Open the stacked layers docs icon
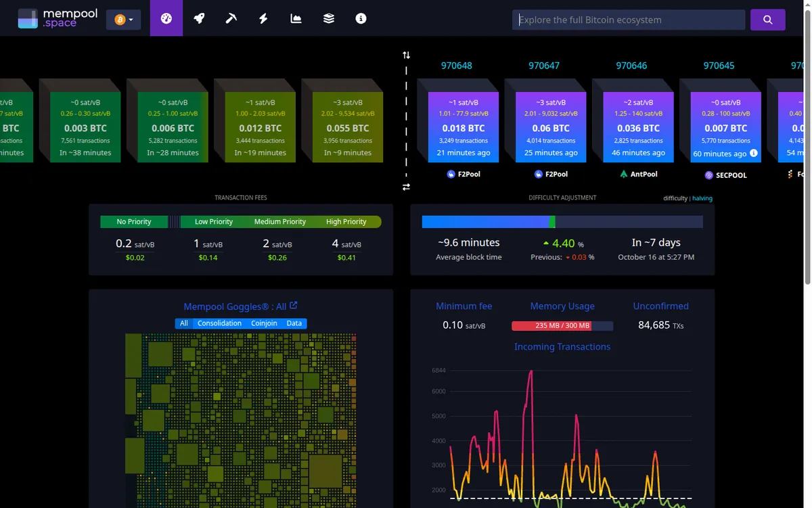812x508 pixels. pyautogui.click(x=329, y=18)
